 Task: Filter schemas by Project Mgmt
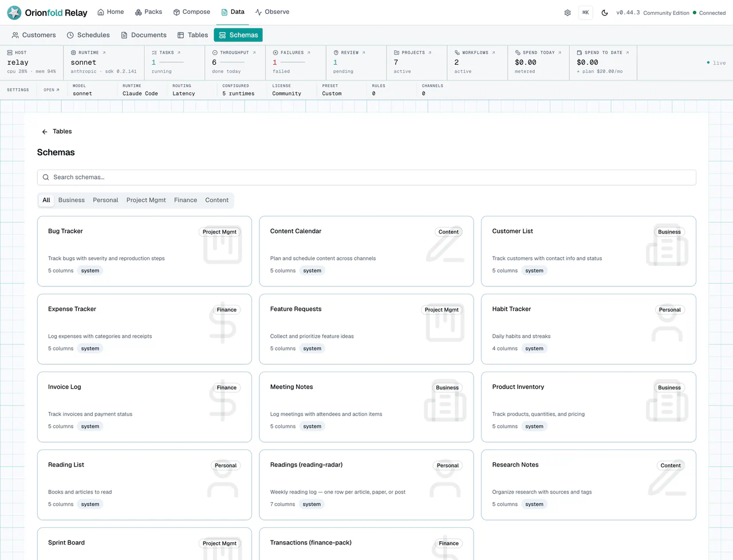click(x=146, y=200)
